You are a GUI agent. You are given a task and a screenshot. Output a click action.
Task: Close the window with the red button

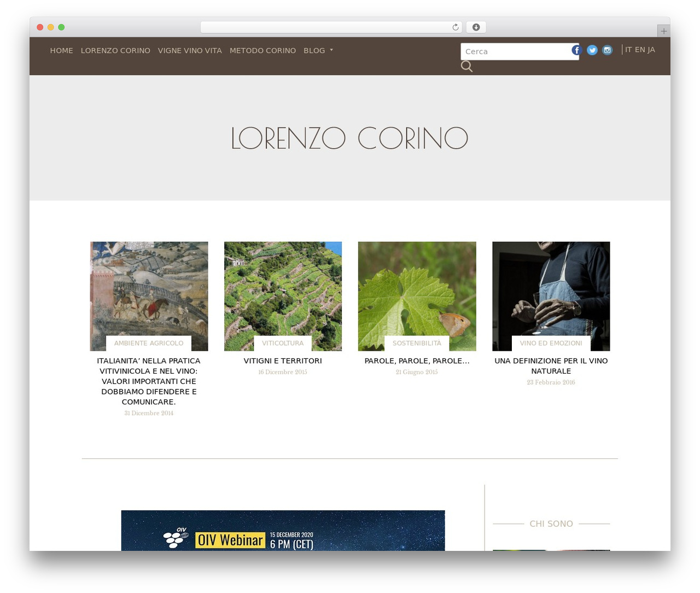pyautogui.click(x=40, y=27)
